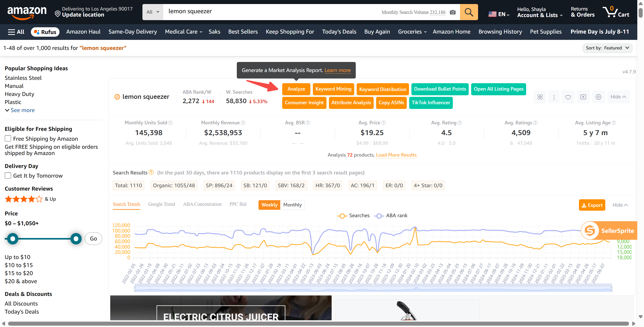Click the Analyze button

tap(296, 89)
